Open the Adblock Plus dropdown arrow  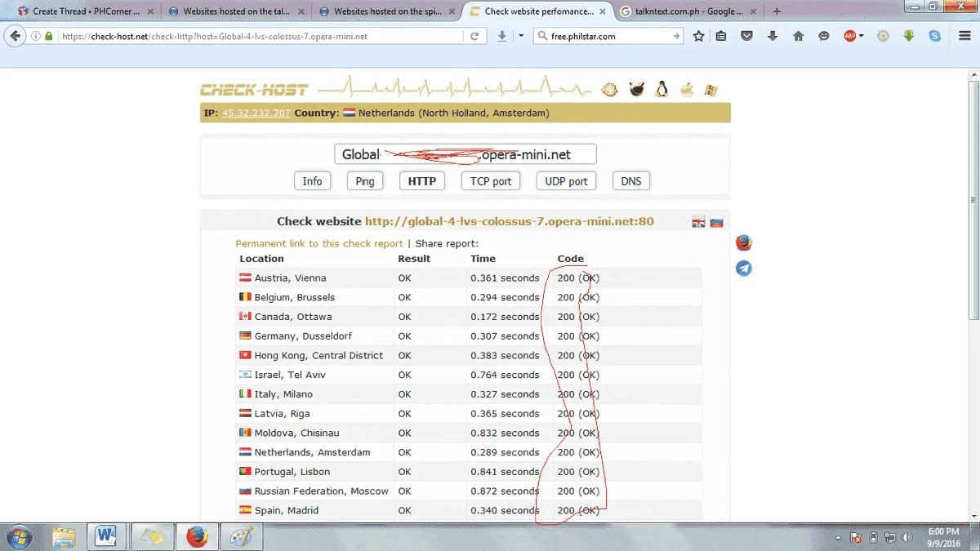click(861, 36)
